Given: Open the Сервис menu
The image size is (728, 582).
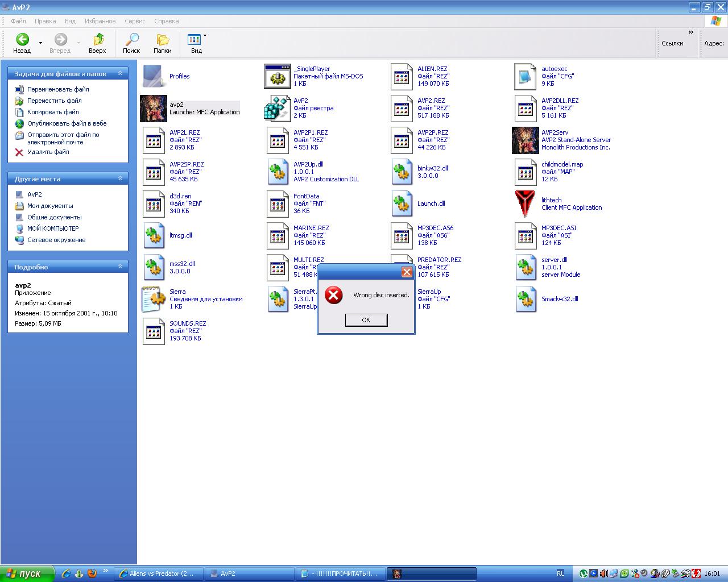Looking at the screenshot, I should click(135, 21).
